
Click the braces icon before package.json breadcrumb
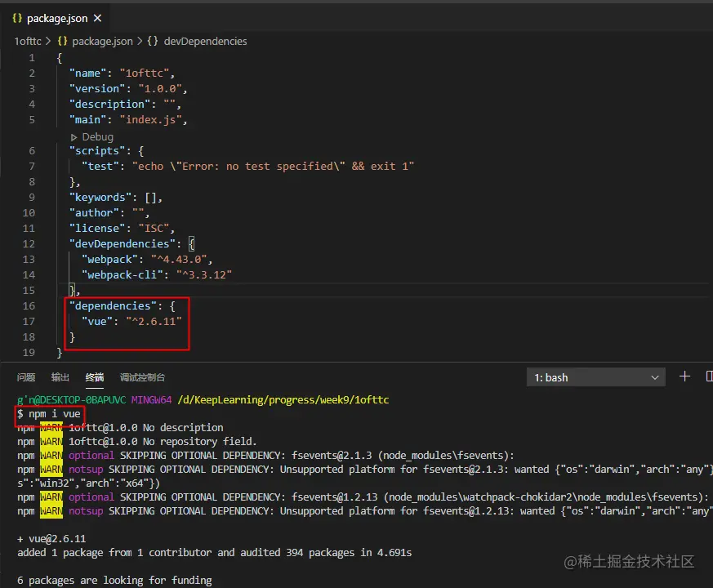62,41
